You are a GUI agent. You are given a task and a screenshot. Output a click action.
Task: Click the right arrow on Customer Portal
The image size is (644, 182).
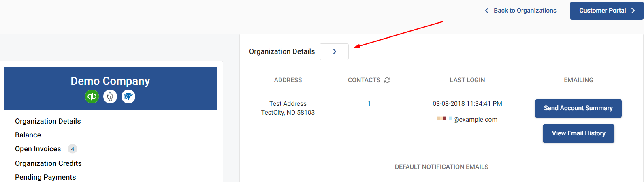pos(633,11)
